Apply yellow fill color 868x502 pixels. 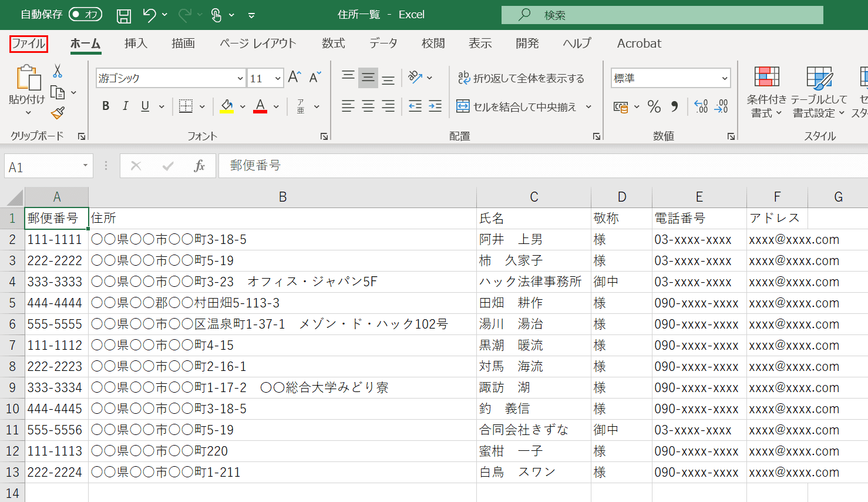pyautogui.click(x=227, y=106)
